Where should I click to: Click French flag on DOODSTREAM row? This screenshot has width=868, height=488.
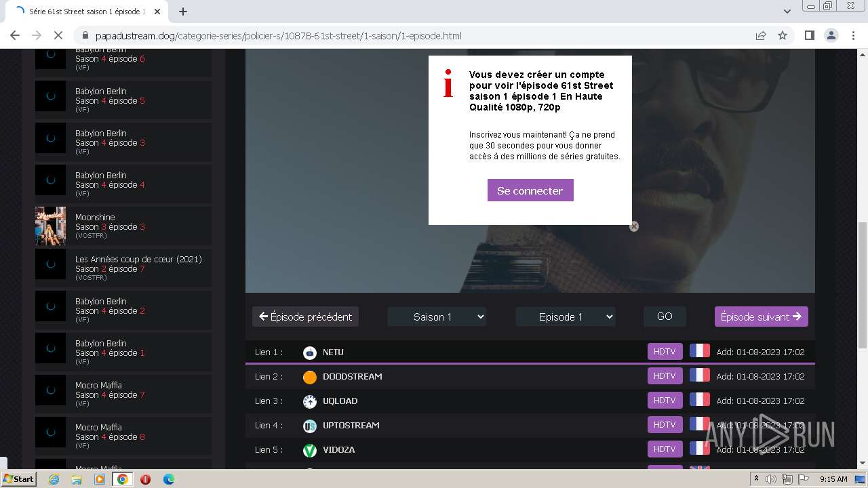click(x=700, y=375)
